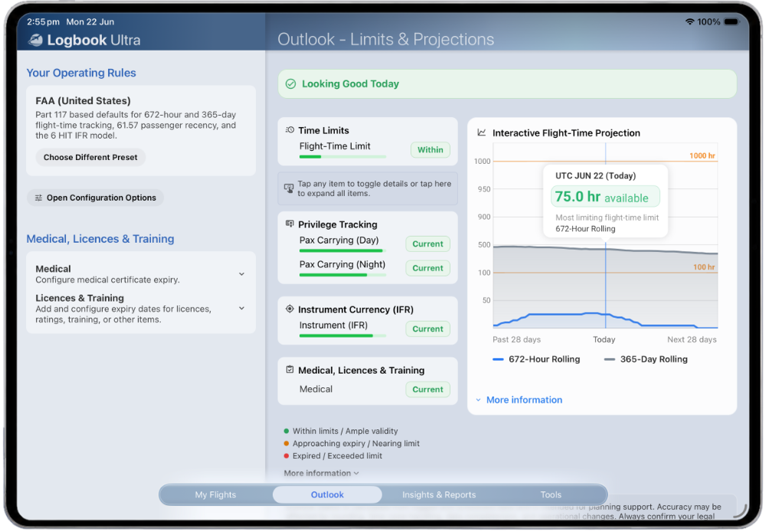
Task: Click the Pax Carrying (Day) progress bar
Action: [x=342, y=251]
